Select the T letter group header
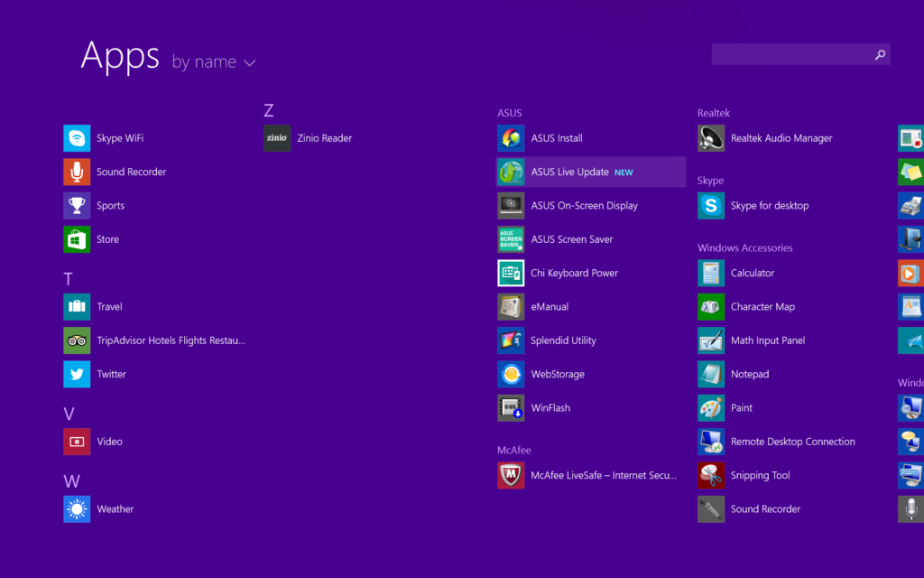The width and height of the screenshot is (924, 578). pos(69,279)
